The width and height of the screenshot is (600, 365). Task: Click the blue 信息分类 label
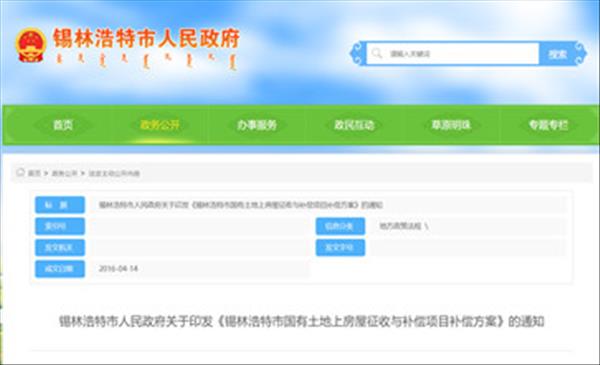tap(340, 226)
